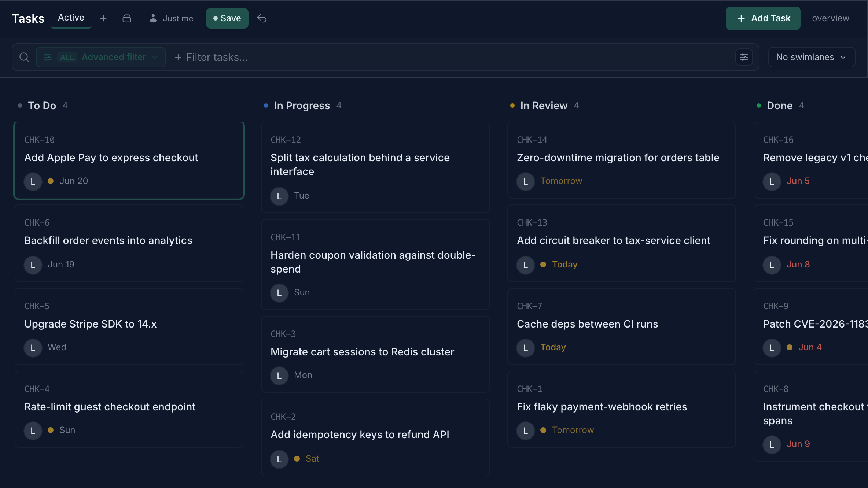This screenshot has width=868, height=488.
Task: Click Jun 8 due date on CHK-15
Action: click(x=798, y=265)
